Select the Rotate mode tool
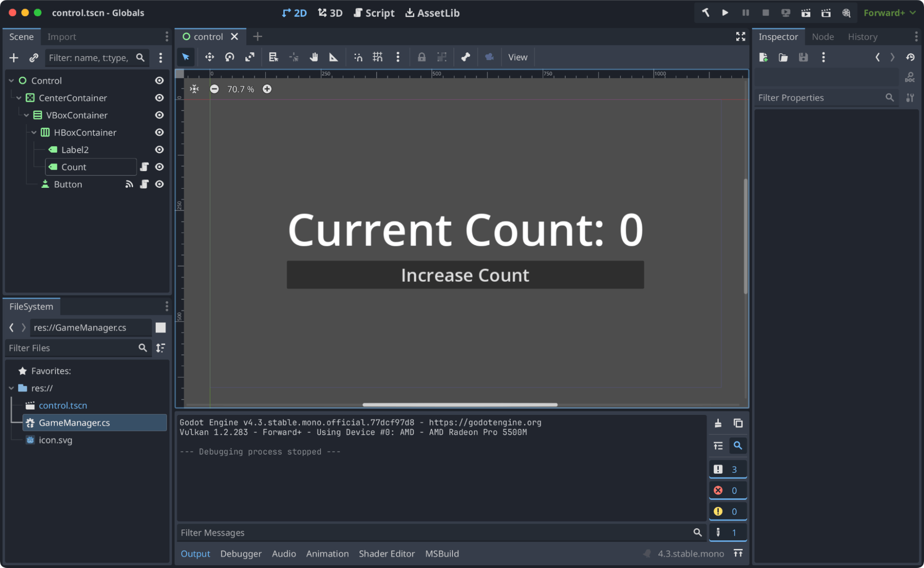Screen dimensions: 924x568 tap(230, 57)
